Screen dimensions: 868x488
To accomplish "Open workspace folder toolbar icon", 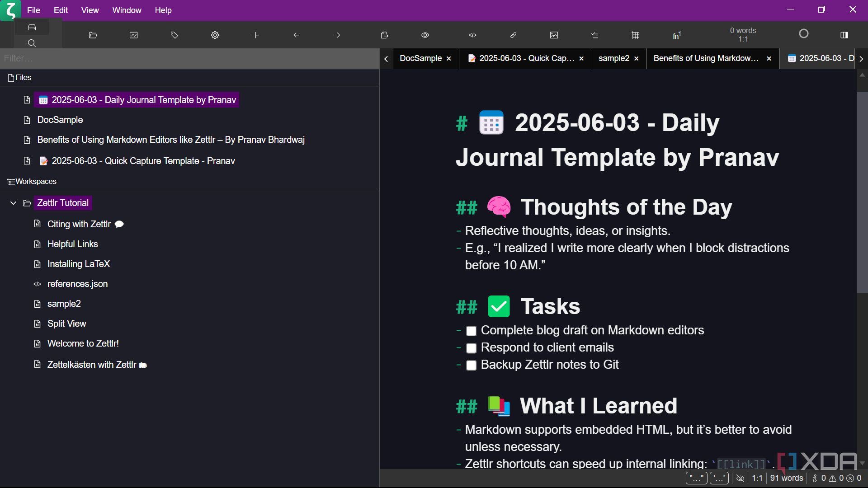I will click(93, 35).
